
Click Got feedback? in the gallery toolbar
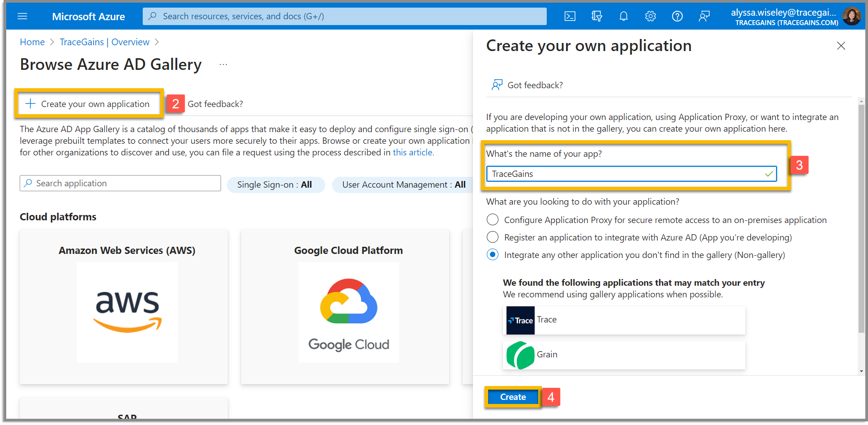[x=215, y=104]
